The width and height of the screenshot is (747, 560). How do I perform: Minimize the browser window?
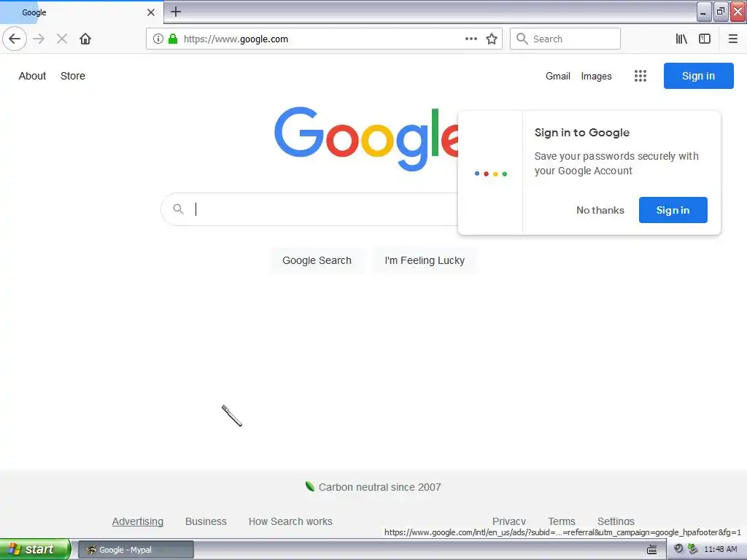click(704, 12)
